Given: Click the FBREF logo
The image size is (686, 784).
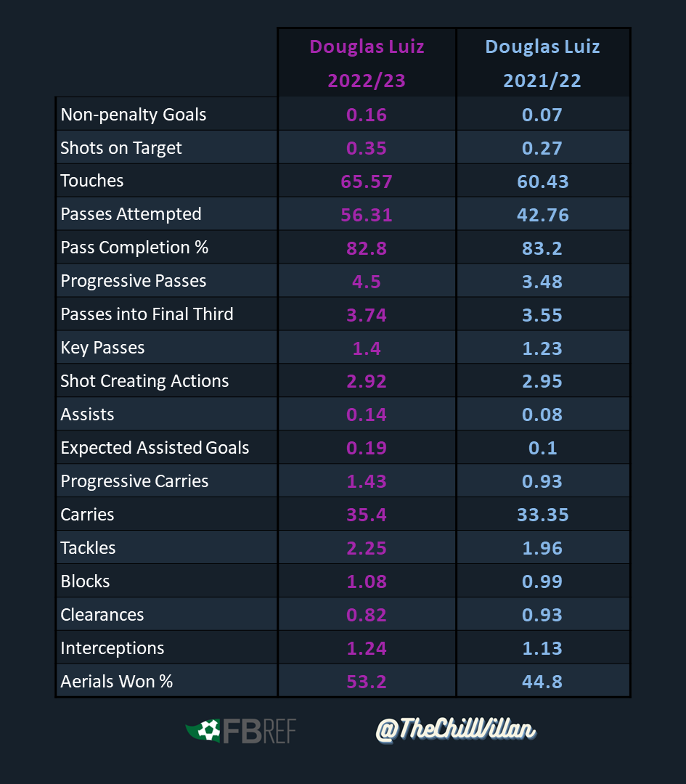Looking at the screenshot, I should [x=240, y=731].
